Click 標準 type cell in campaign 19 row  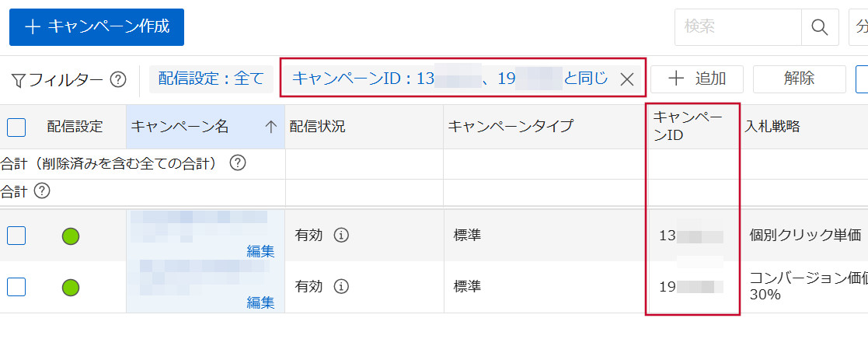467,286
